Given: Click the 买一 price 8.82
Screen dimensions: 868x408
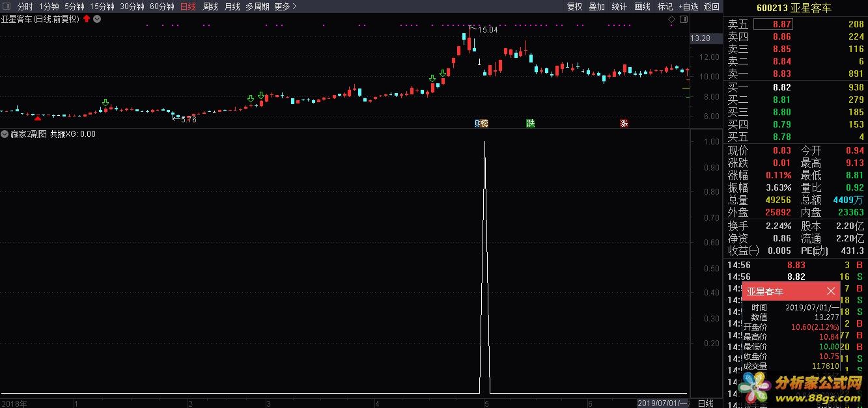Looking at the screenshot, I should click(x=782, y=87).
